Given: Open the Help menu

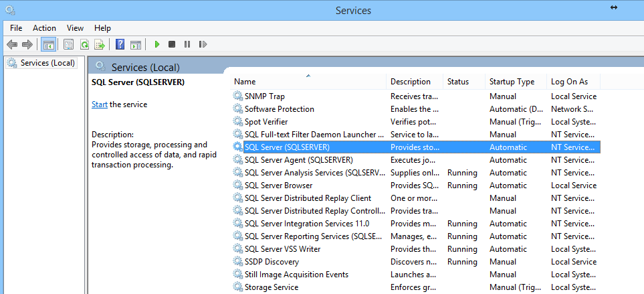Looking at the screenshot, I should click(102, 28).
